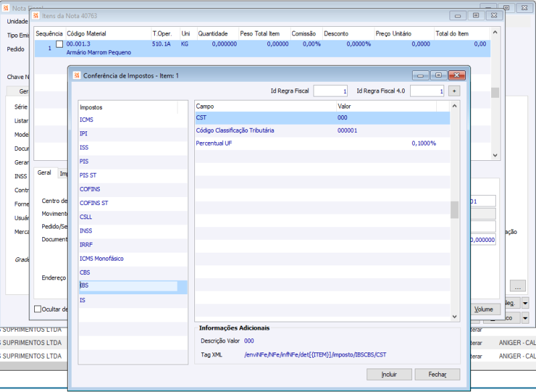Minimize the Conferência de Impostos dialog
This screenshot has width=536, height=392.
[x=421, y=75]
